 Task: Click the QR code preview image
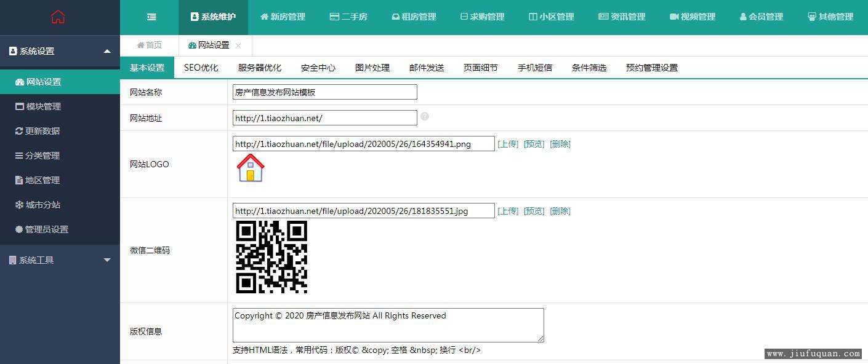(271, 257)
